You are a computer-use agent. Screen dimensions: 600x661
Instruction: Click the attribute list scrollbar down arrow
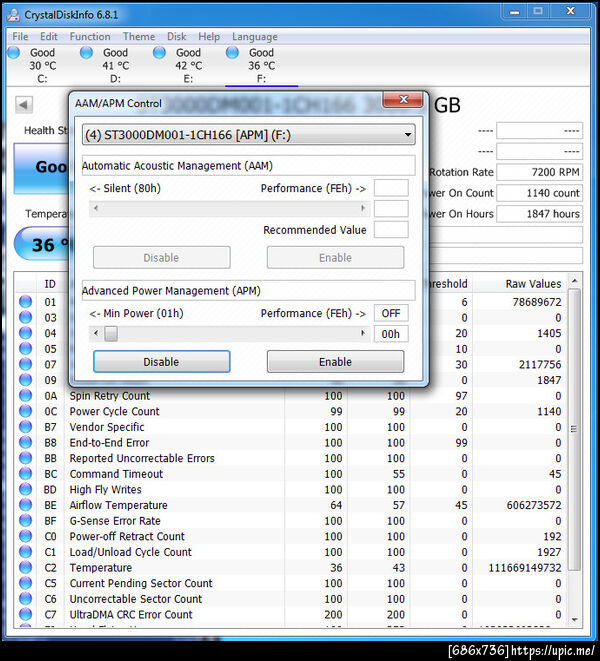(x=574, y=619)
